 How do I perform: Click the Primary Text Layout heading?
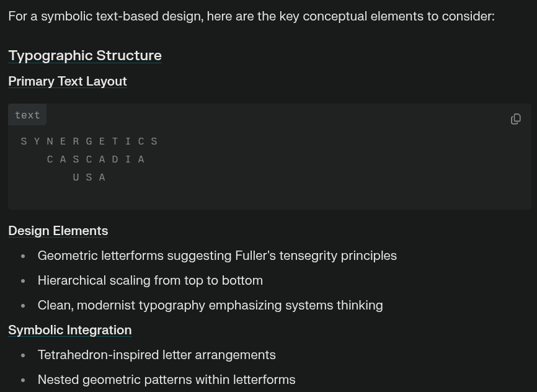click(x=68, y=81)
